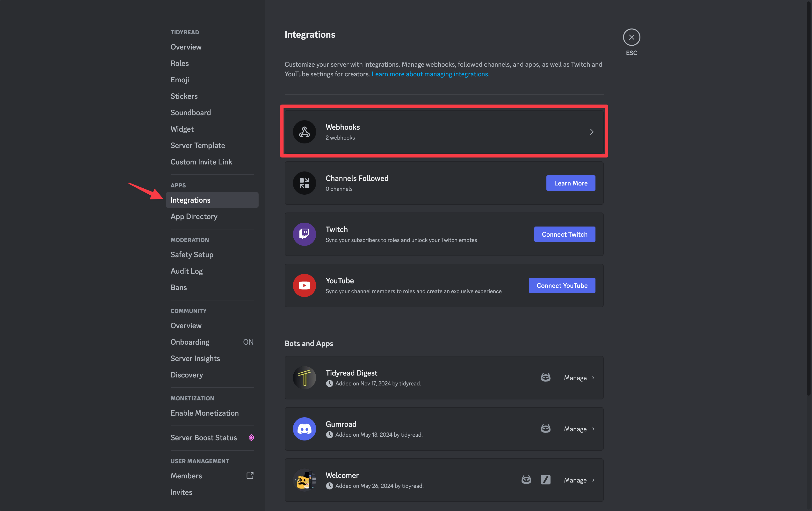Open Stickers settings
Image resolution: width=812 pixels, height=511 pixels.
coord(212,96)
